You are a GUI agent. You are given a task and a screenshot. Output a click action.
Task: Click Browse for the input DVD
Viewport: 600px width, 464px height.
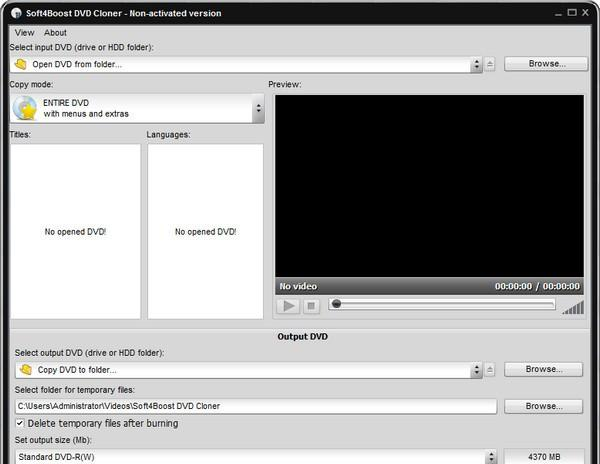coord(543,64)
